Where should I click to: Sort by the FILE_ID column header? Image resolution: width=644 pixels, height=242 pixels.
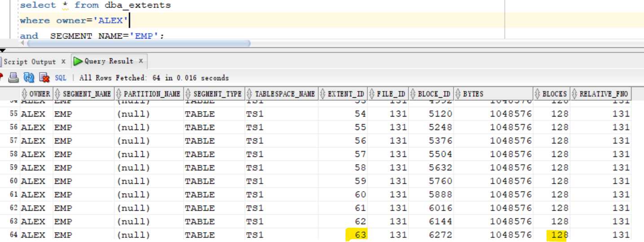tap(388, 94)
